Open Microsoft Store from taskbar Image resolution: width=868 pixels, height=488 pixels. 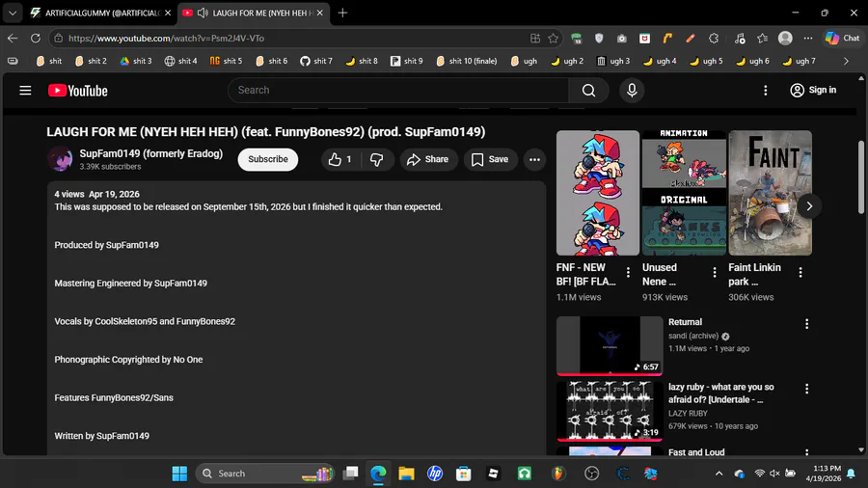point(464,474)
